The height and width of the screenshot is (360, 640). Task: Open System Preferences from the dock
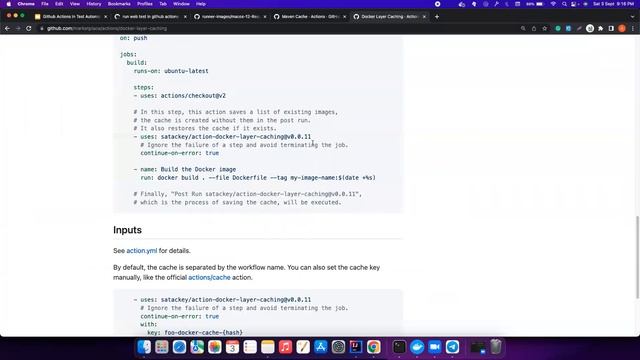click(x=338, y=347)
